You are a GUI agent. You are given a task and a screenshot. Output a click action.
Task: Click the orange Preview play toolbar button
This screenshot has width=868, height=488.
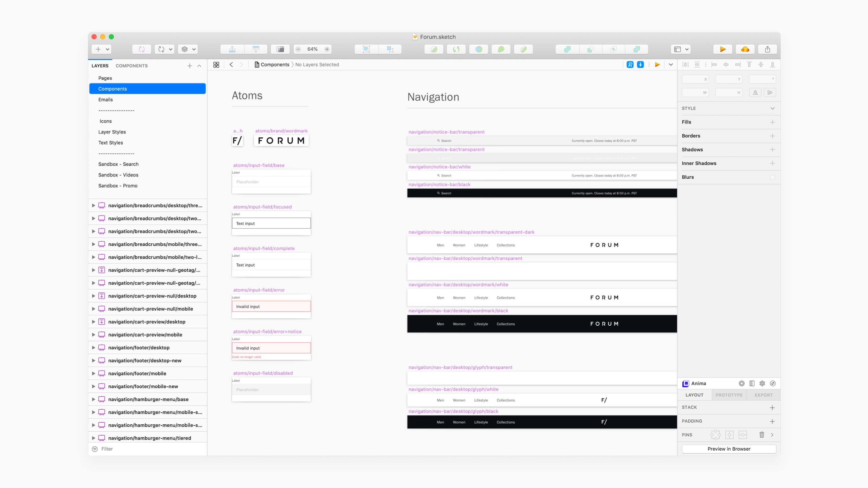(722, 49)
